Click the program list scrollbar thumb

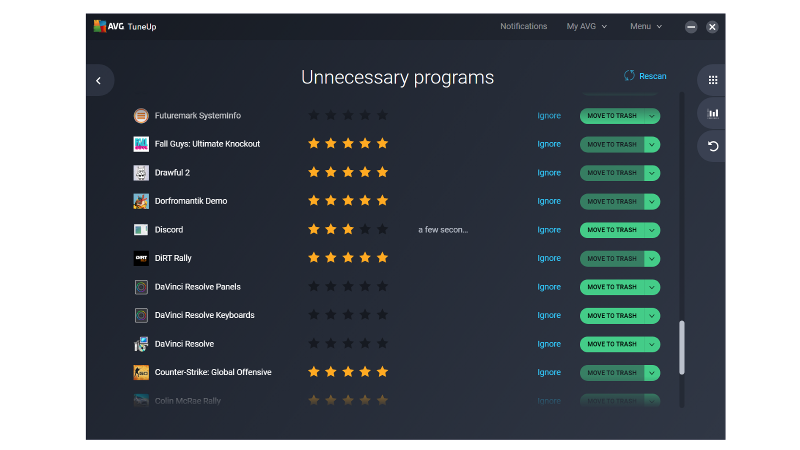682,347
